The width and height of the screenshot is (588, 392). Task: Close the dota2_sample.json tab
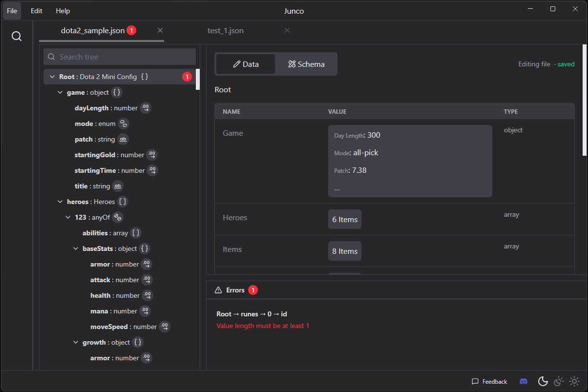[x=160, y=30]
